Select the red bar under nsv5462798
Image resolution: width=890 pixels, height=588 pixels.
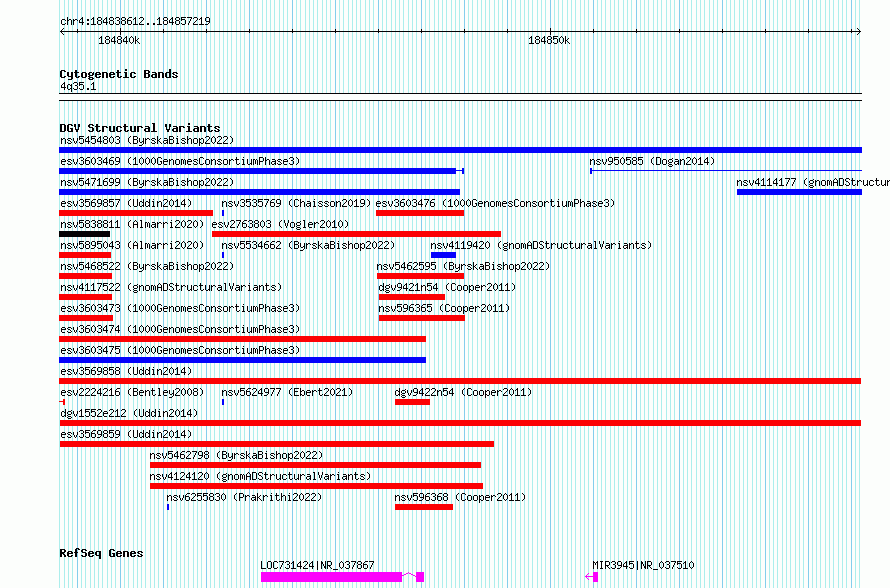click(x=316, y=465)
